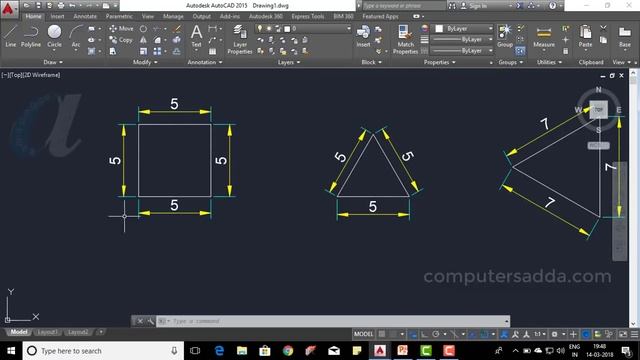Toggle Ortho mode in status bar
This screenshot has height=360, width=640.
(424, 334)
